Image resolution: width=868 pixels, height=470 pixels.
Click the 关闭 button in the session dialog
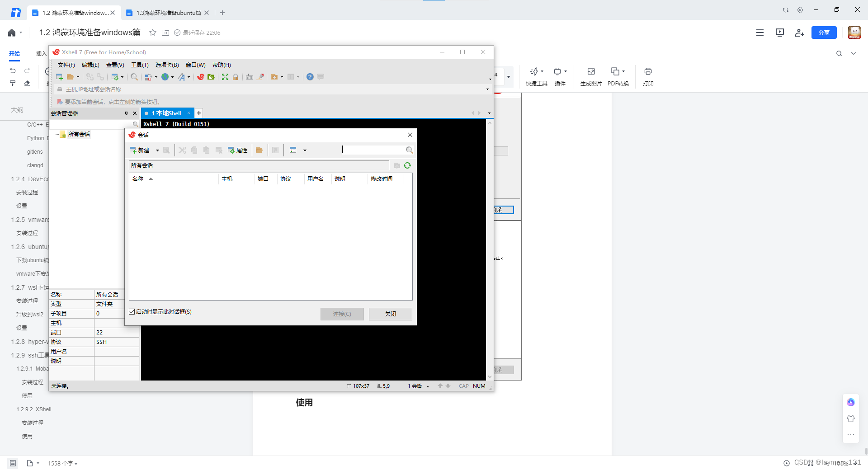(390, 314)
